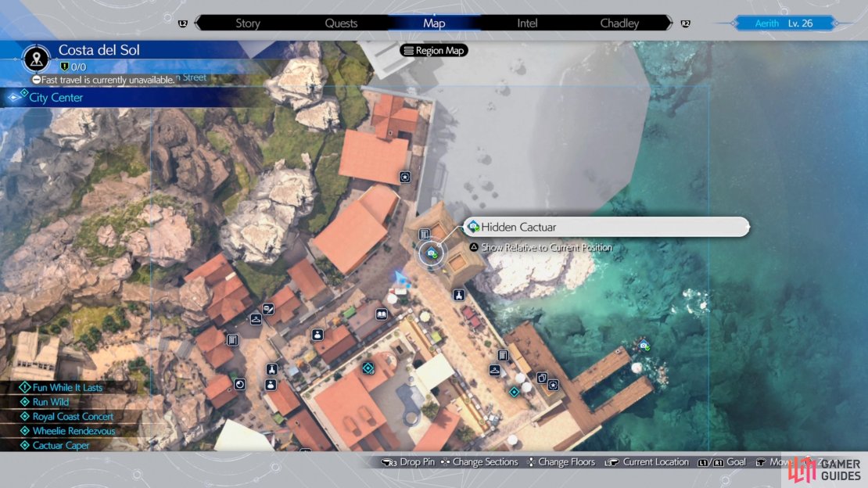Select the cactuar camera marker in the sea by the pier

point(644,346)
